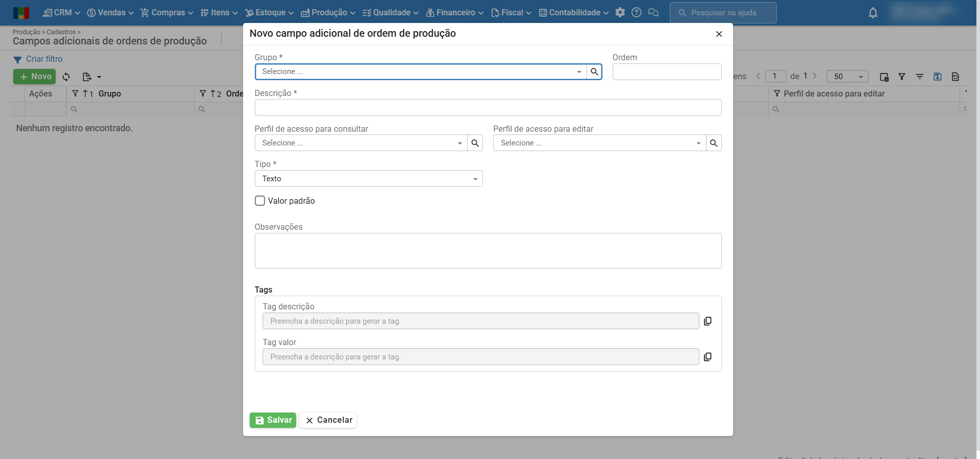Click the Grupo search magnifier icon
This screenshot has width=980, height=459.
tap(594, 72)
